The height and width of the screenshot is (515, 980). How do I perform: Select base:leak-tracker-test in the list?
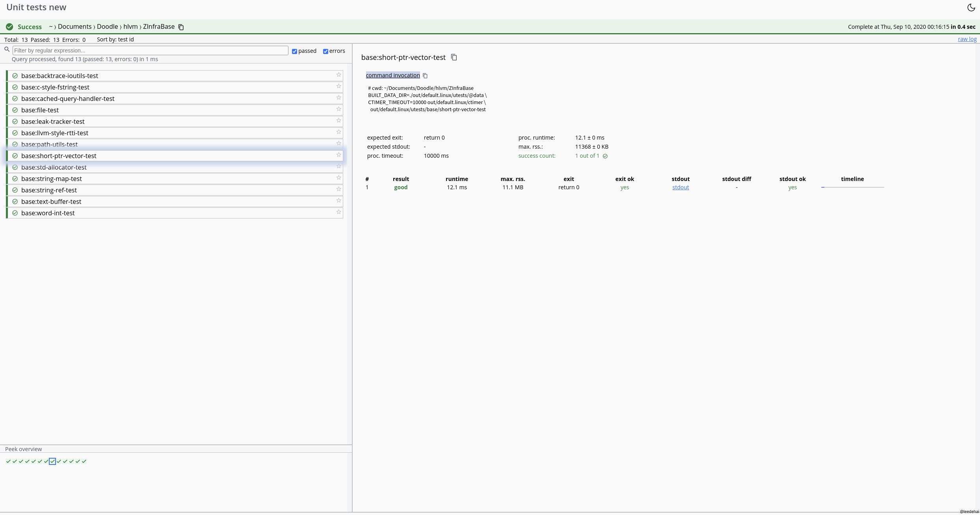[175, 121]
